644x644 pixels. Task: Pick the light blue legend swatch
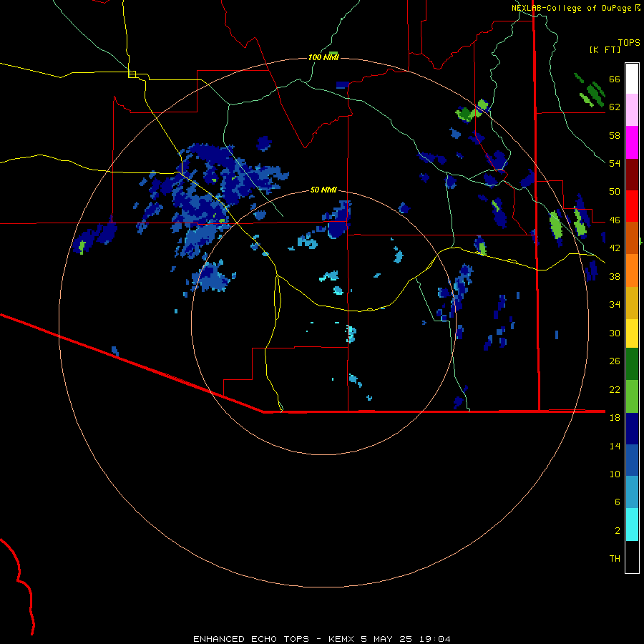coord(632,492)
